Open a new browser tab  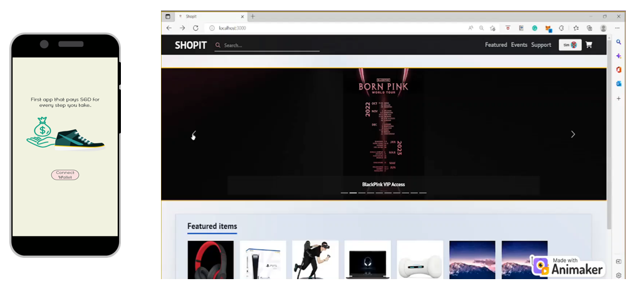pyautogui.click(x=253, y=16)
